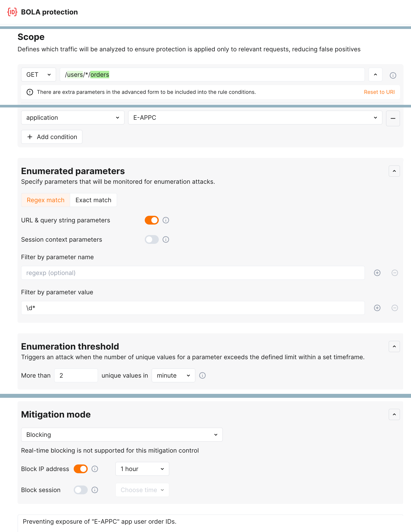411x532 pixels.
Task: Change the minute timeframe dropdown
Action: (x=173, y=375)
